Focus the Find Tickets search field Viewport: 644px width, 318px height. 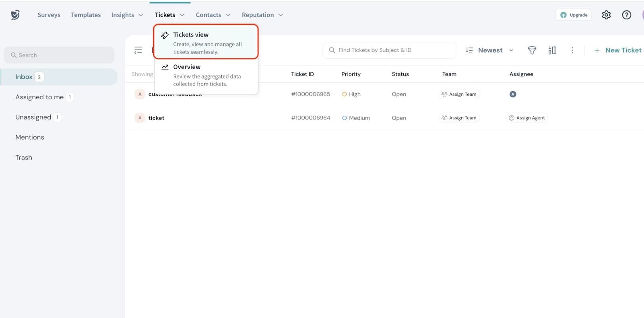pos(390,50)
